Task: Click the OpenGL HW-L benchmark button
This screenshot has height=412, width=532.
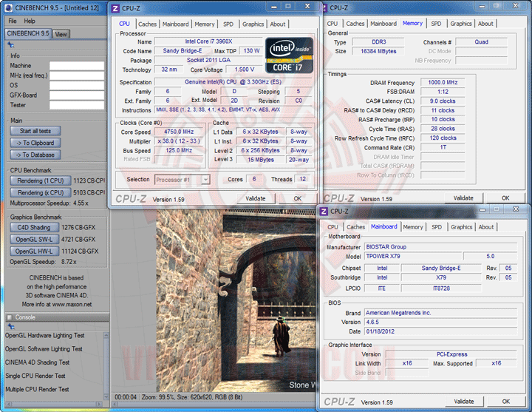Action: point(34,251)
